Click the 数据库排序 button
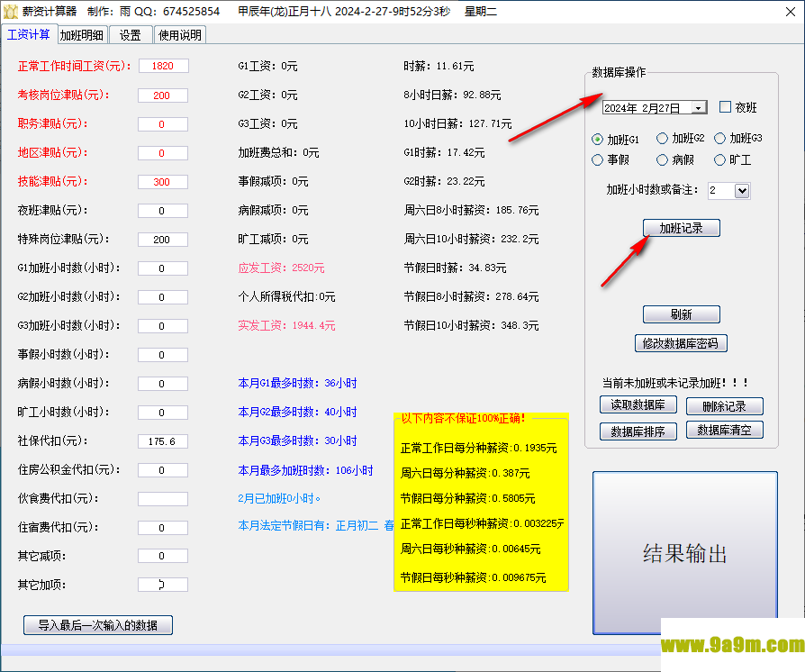 click(638, 431)
